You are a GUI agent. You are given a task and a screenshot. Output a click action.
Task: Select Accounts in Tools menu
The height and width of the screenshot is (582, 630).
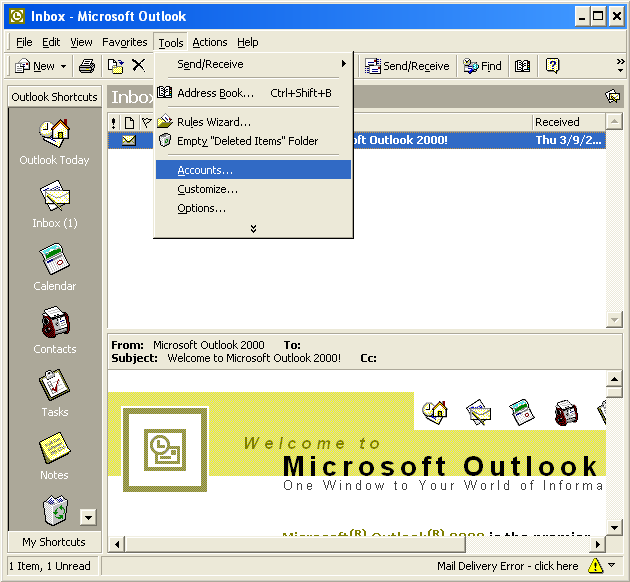tap(253, 170)
